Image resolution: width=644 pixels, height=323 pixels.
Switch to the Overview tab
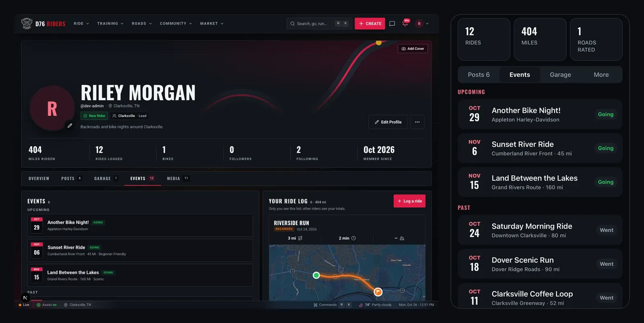pos(39,179)
